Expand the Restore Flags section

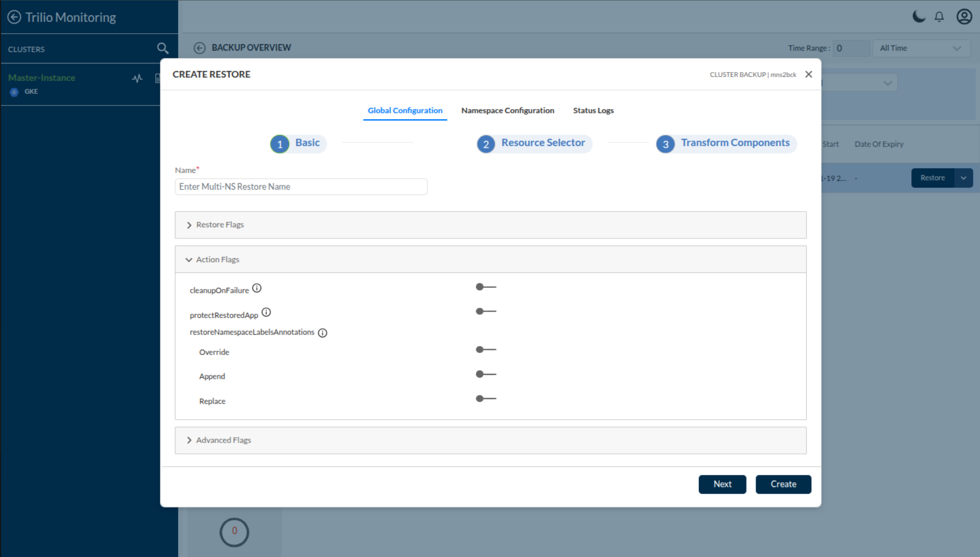[x=220, y=225]
